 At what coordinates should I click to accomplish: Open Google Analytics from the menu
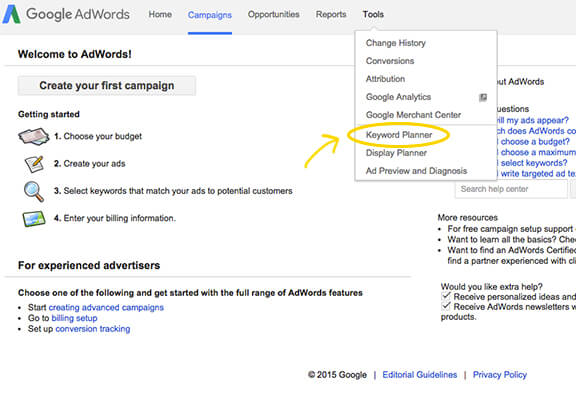(398, 97)
